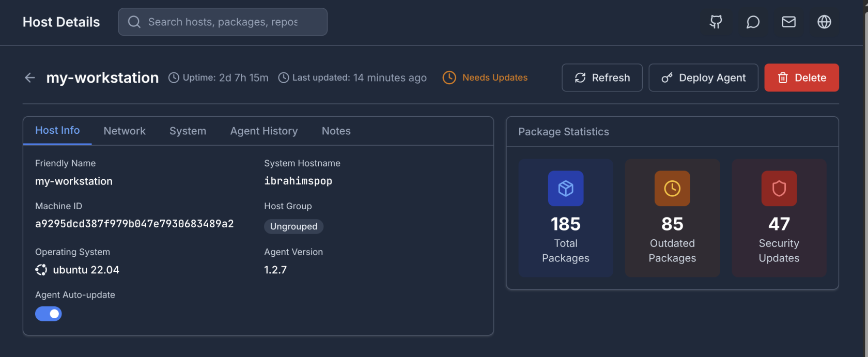Click the orange Outdated Packages clock icon
The width and height of the screenshot is (868, 357).
tap(672, 189)
